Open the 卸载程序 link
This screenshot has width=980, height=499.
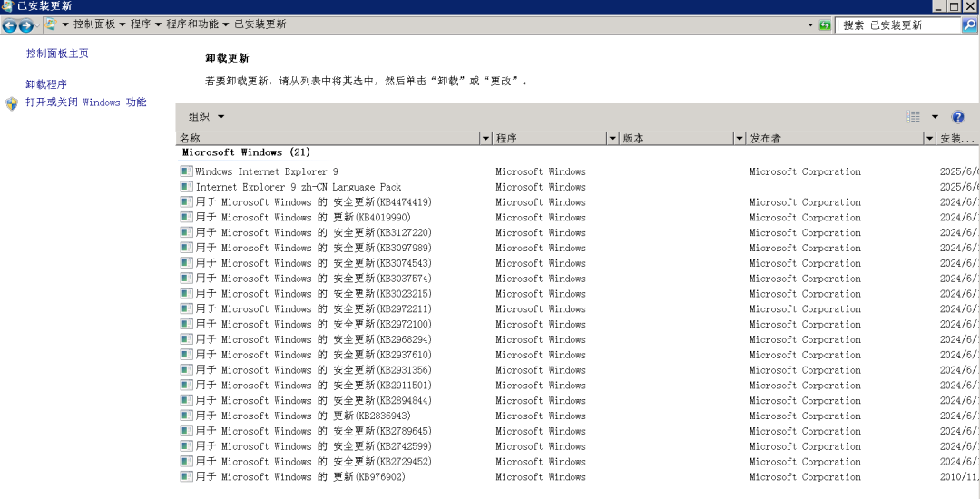click(x=46, y=84)
